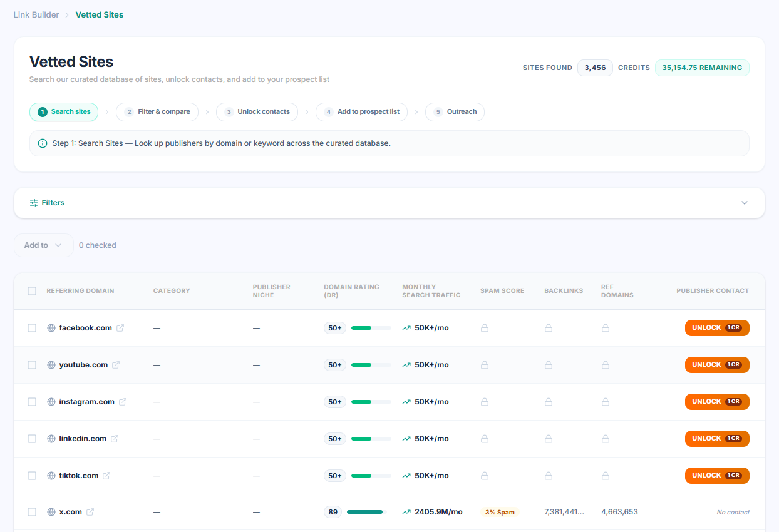779x532 pixels.
Task: Click linkedin.com domain rating bar
Action: pyautogui.click(x=371, y=439)
